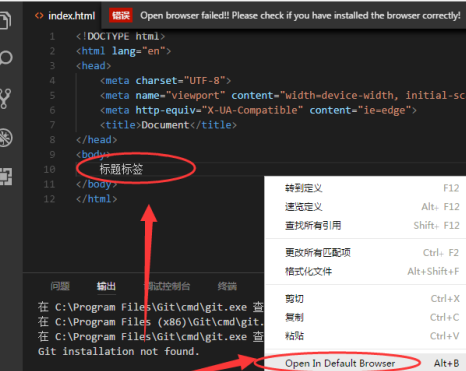Choose 复制 in the context menu

[366, 317]
